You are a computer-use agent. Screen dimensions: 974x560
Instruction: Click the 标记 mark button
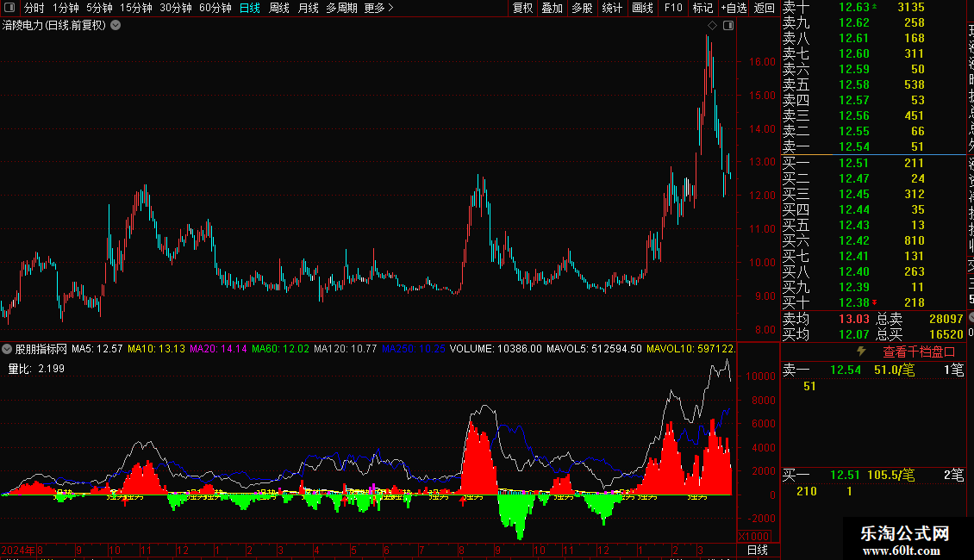(702, 8)
